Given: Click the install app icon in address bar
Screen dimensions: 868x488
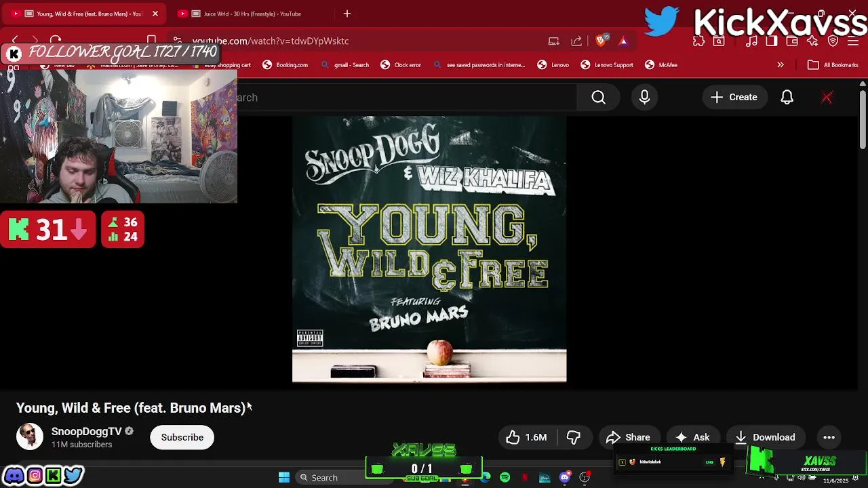Looking at the screenshot, I should (x=554, y=41).
